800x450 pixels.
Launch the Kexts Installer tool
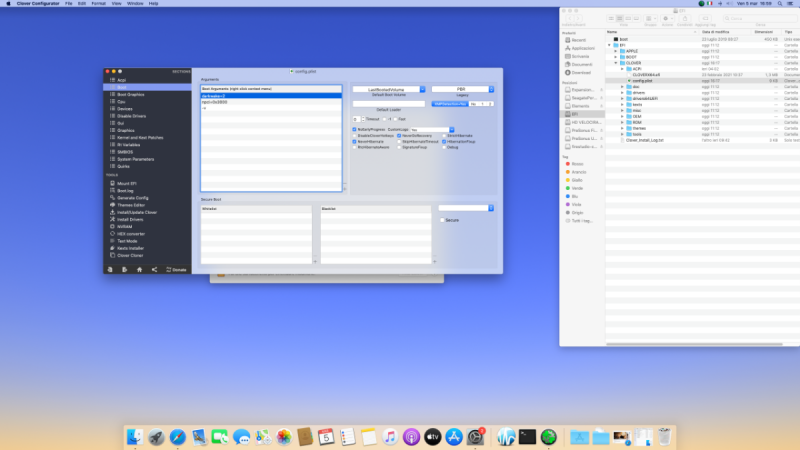click(x=132, y=247)
